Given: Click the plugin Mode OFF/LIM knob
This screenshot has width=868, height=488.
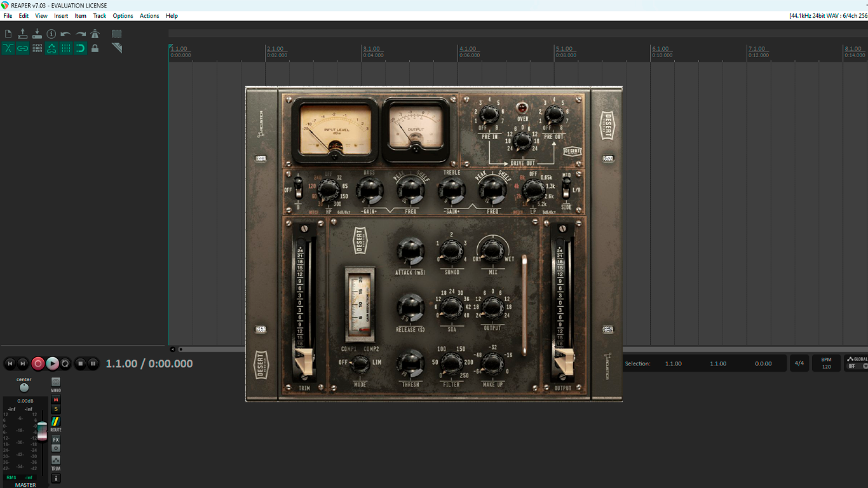Looking at the screenshot, I should [360, 365].
